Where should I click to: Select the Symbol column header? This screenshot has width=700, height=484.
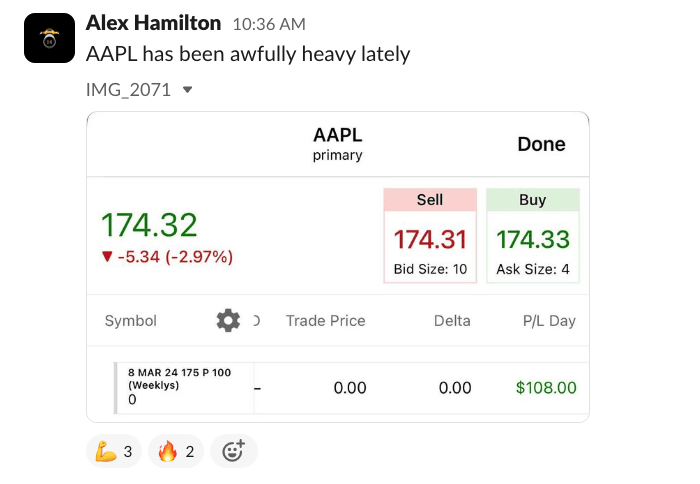131,321
